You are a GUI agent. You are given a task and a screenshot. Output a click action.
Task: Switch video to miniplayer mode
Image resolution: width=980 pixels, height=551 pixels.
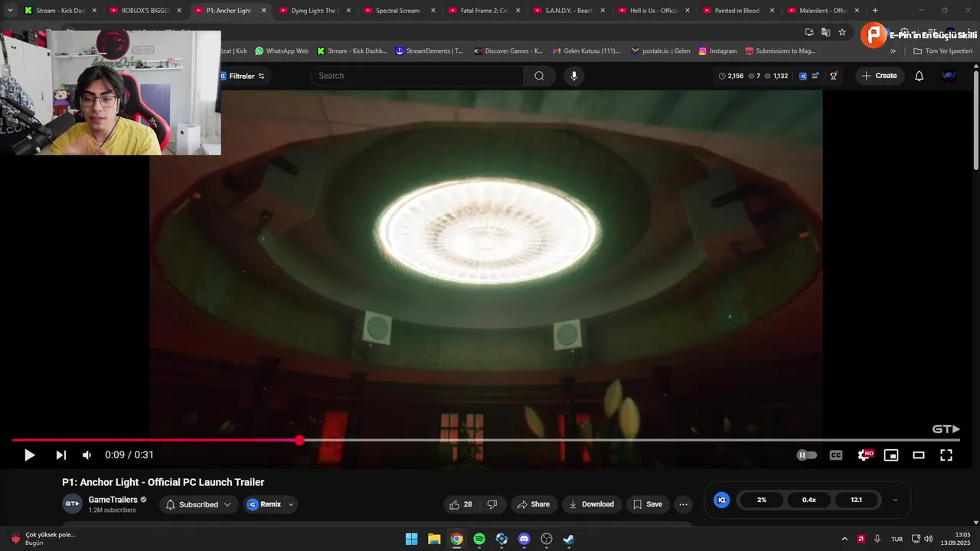(891, 455)
